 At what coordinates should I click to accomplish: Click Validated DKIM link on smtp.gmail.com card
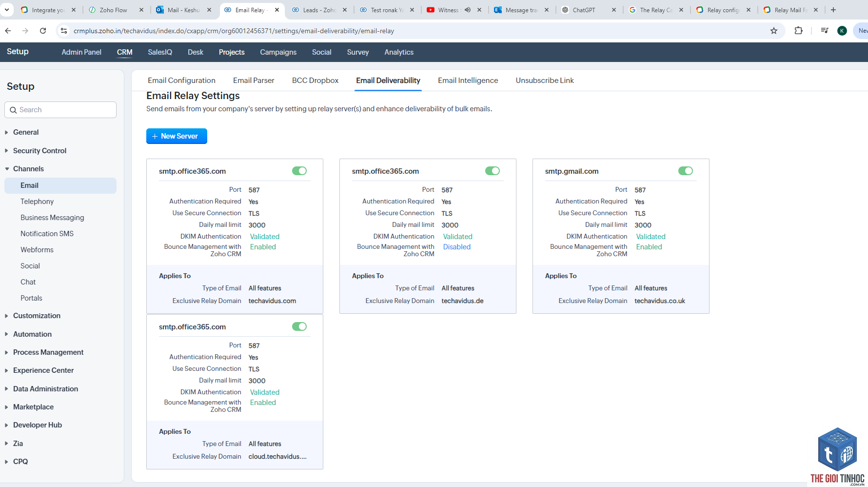(651, 237)
